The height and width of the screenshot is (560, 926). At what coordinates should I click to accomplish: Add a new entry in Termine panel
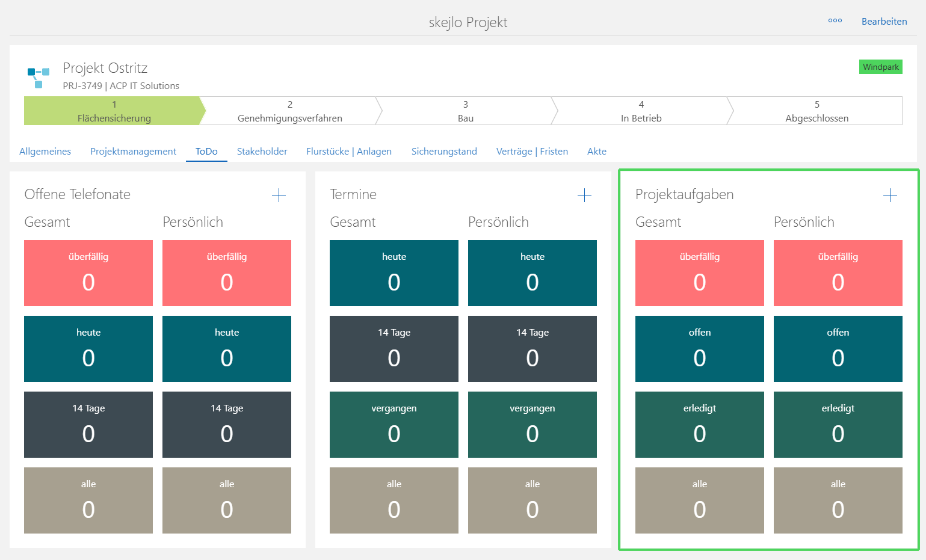tap(584, 195)
